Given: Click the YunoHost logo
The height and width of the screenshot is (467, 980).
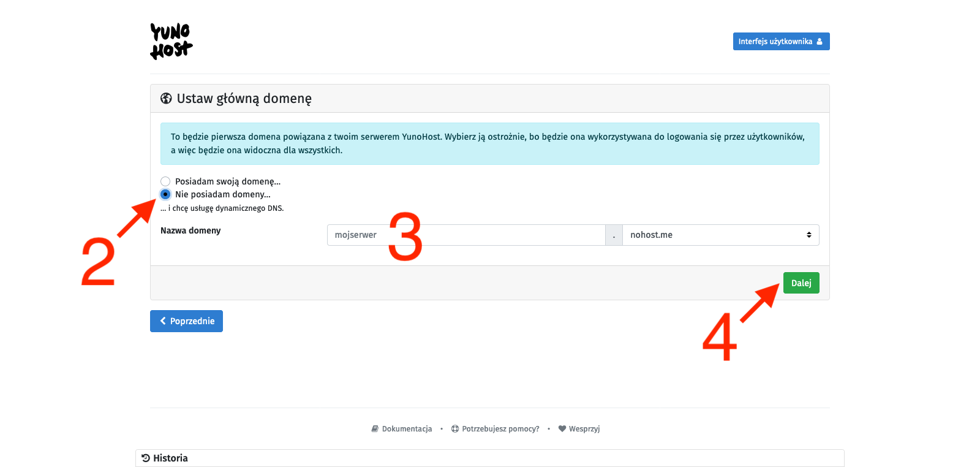Looking at the screenshot, I should point(171,41).
